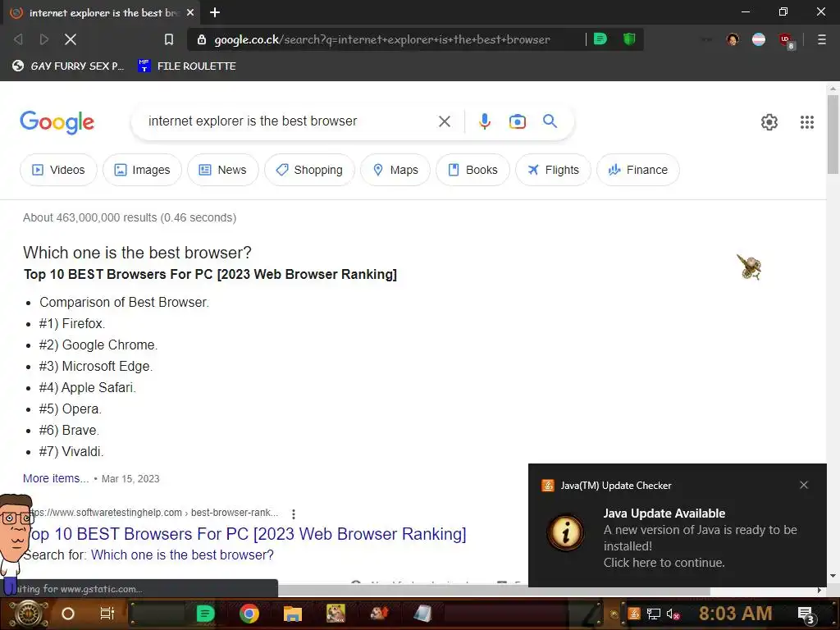Filter results by Flights
The image size is (840, 630).
pos(553,170)
